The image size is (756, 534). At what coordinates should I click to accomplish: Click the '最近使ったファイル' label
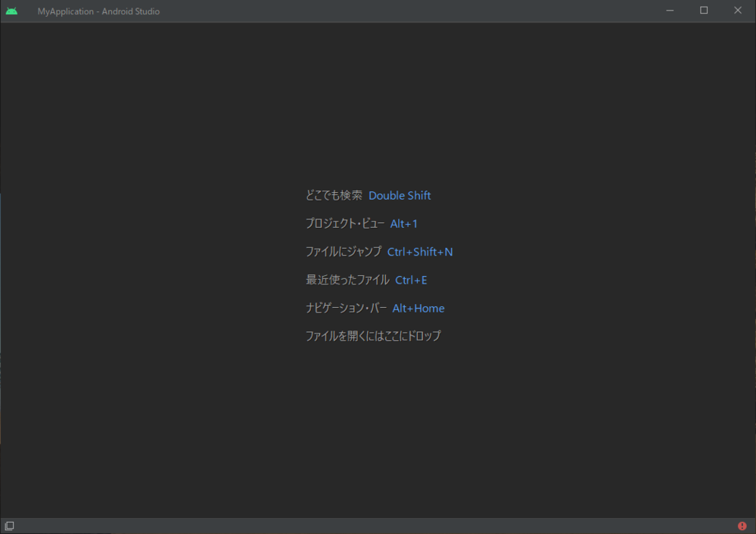(x=347, y=280)
